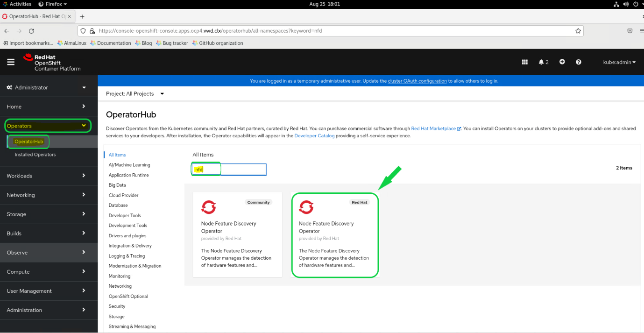644x333 pixels.
Task: Select the Cloud Provider category
Action: click(x=123, y=195)
